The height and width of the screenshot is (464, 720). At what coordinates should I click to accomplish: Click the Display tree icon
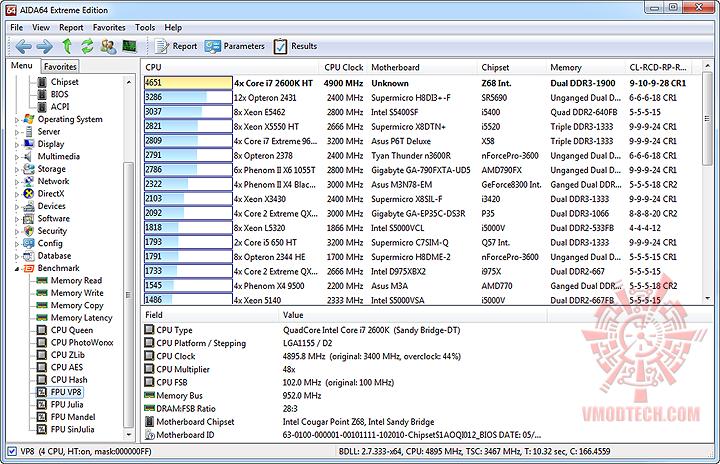pyautogui.click(x=28, y=144)
